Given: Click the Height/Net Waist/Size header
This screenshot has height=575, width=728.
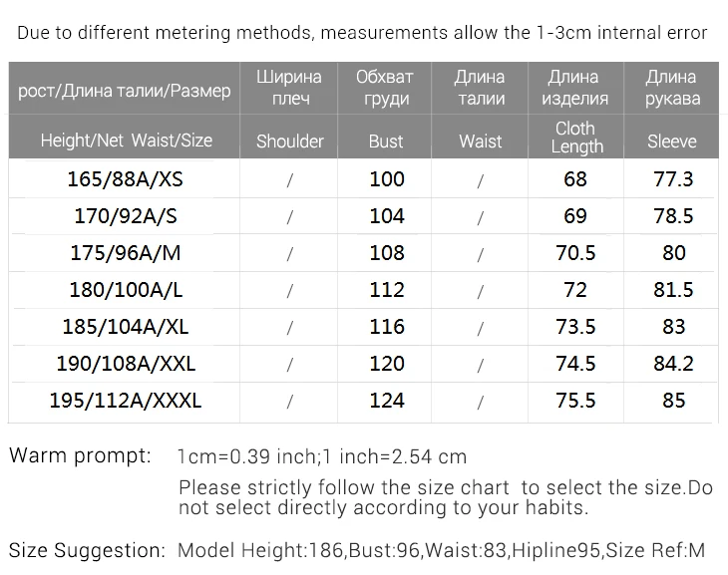Looking at the screenshot, I should click(127, 141).
